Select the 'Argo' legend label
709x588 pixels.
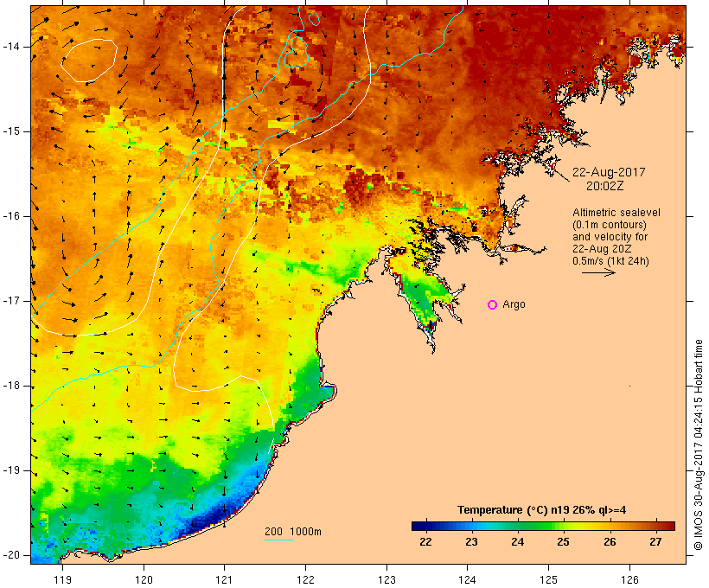(514, 304)
